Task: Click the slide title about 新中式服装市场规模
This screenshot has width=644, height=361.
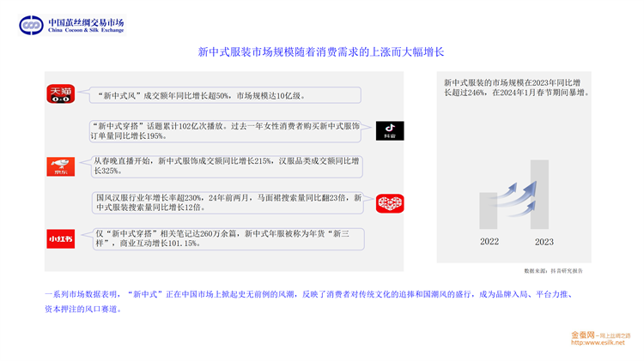Action: (x=321, y=52)
